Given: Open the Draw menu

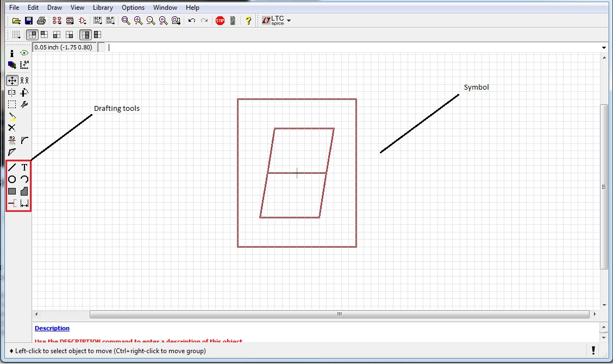Looking at the screenshot, I should coord(54,7).
